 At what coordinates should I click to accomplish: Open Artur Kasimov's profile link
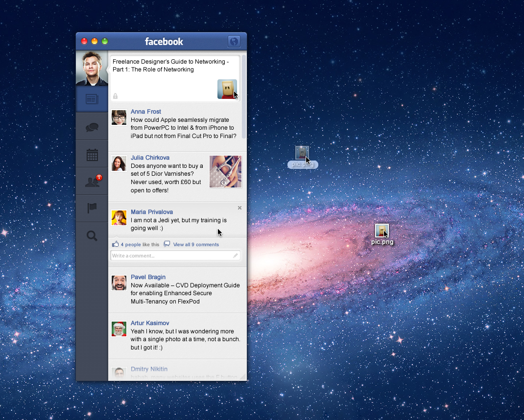click(x=150, y=323)
